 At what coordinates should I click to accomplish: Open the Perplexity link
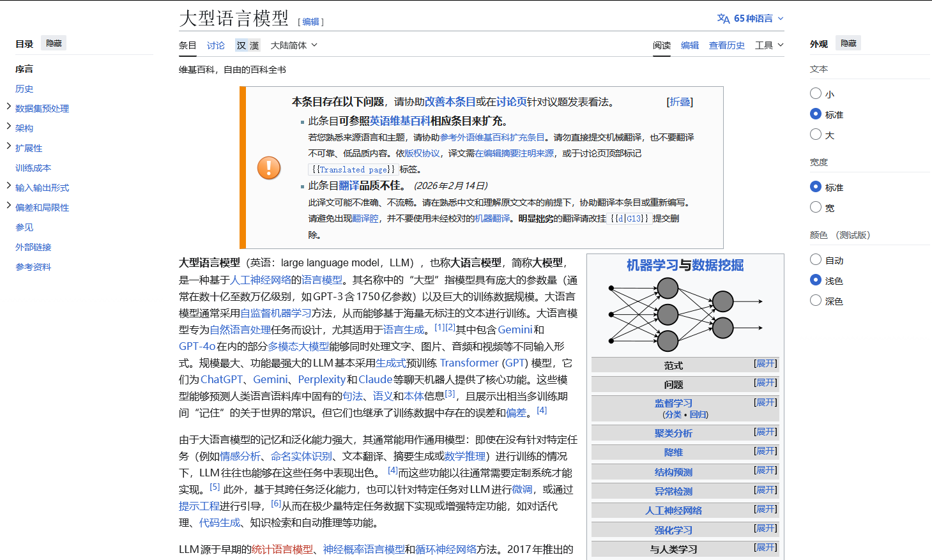[x=322, y=379]
